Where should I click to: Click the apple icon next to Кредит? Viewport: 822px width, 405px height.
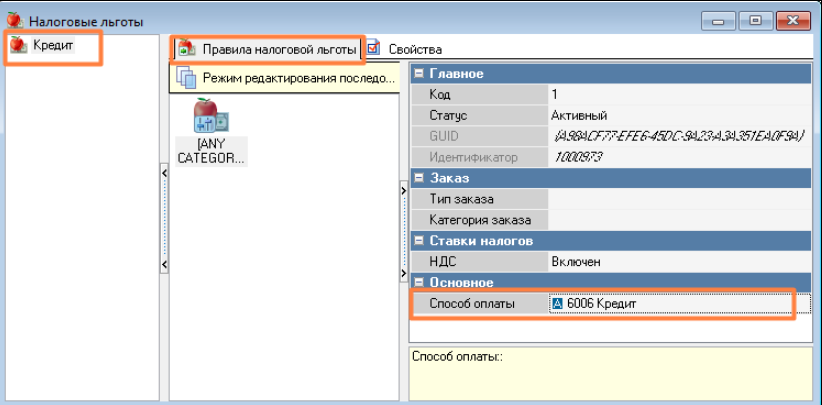point(18,45)
